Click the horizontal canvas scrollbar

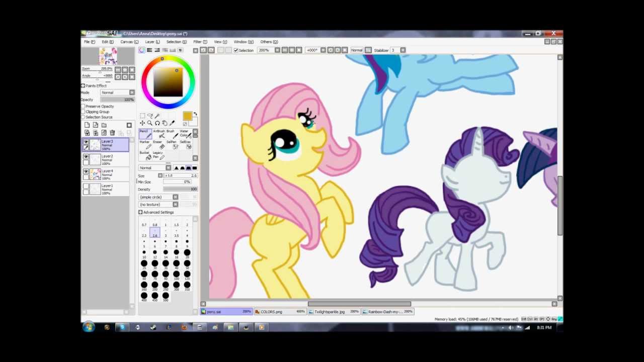[x=359, y=304]
